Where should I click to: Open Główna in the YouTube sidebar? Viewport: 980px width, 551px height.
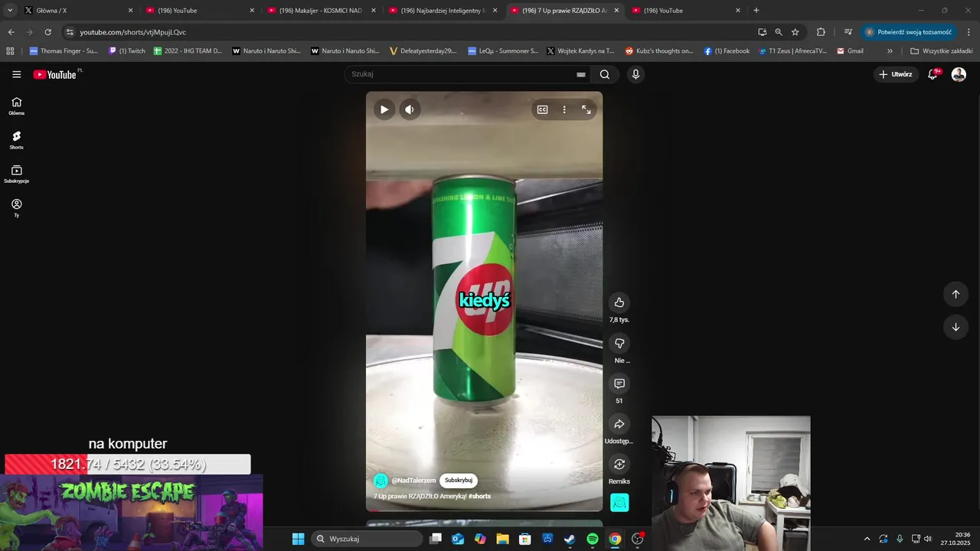(x=17, y=106)
